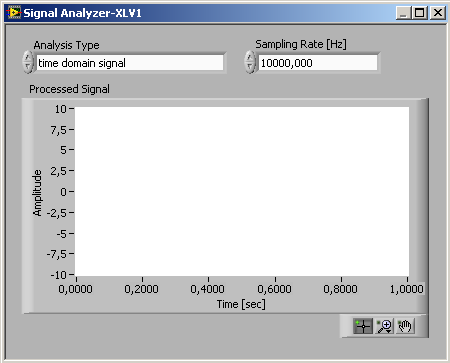Click the Y-axis zero tick label

pos(63,192)
